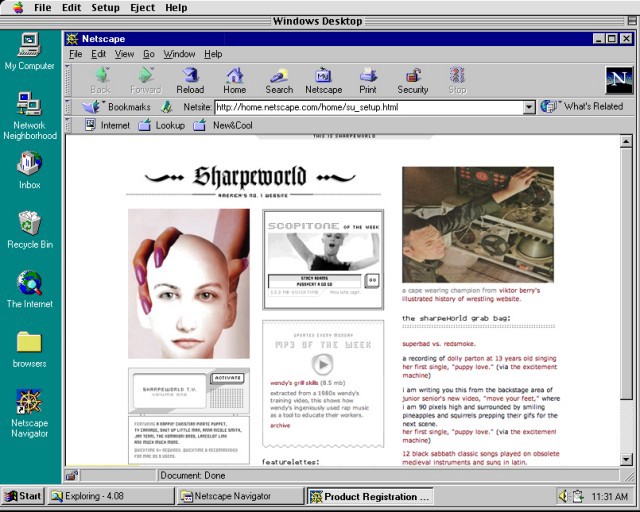640x512 pixels.
Task: Select the Network Neighborhood desktop icon
Action: pyautogui.click(x=29, y=116)
